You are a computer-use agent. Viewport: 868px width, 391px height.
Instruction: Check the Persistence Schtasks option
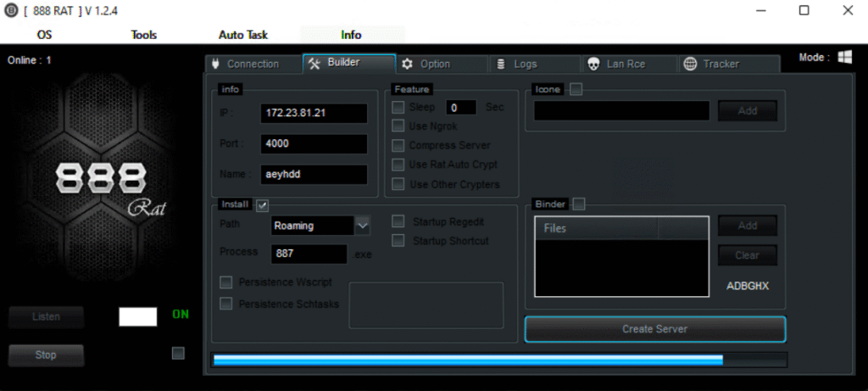(226, 303)
